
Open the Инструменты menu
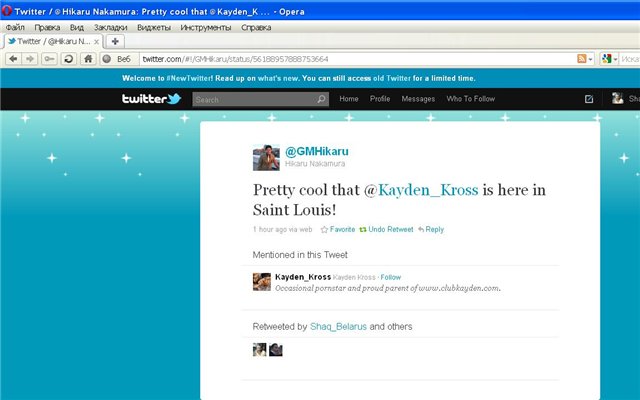(200, 27)
